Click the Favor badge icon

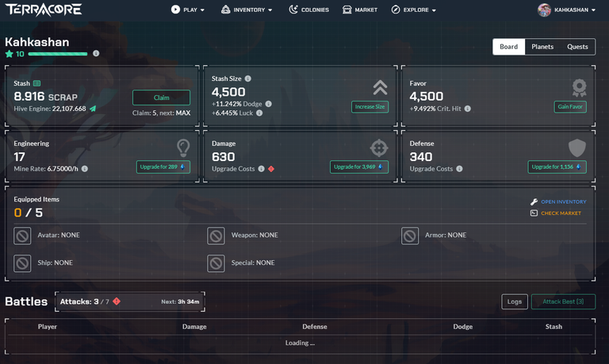(x=579, y=88)
